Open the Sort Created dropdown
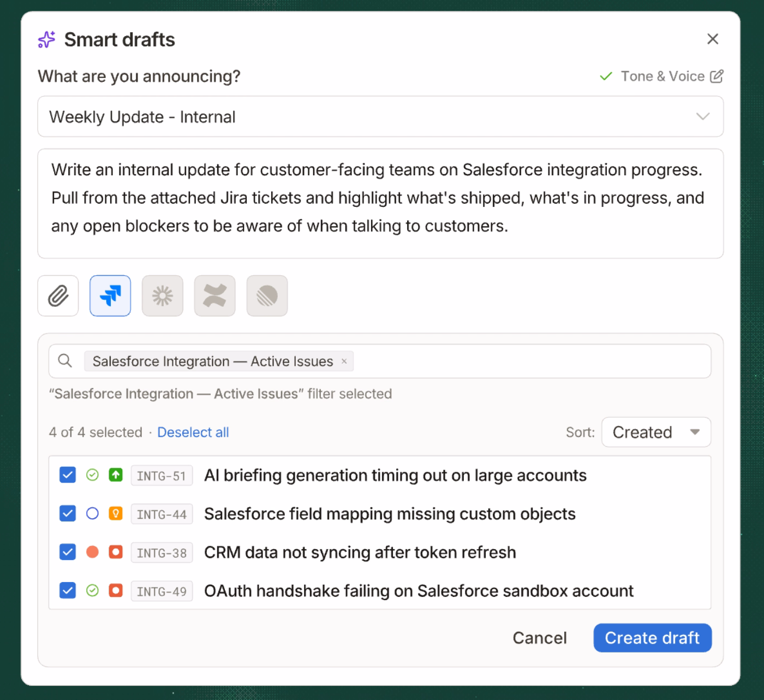 click(x=656, y=432)
